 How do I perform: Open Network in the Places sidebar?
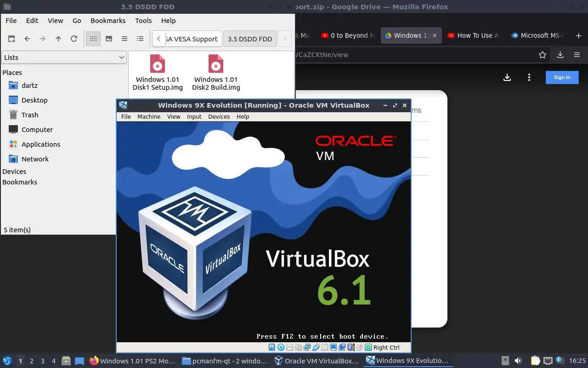[35, 159]
